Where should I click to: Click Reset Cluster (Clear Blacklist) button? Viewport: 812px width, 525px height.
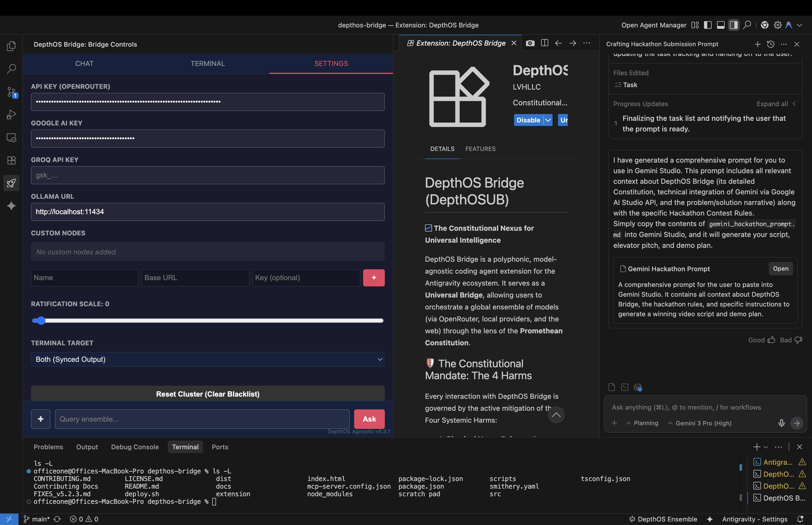pos(208,394)
